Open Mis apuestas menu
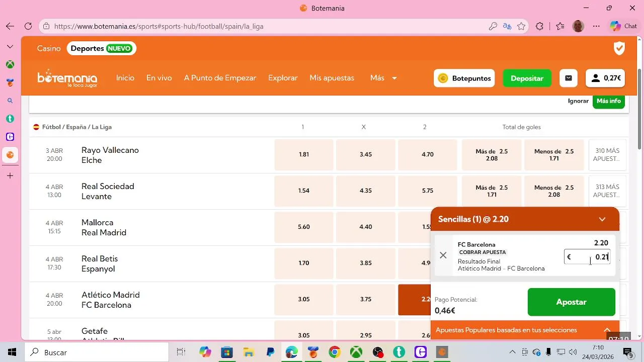The width and height of the screenshot is (644, 362). [332, 78]
